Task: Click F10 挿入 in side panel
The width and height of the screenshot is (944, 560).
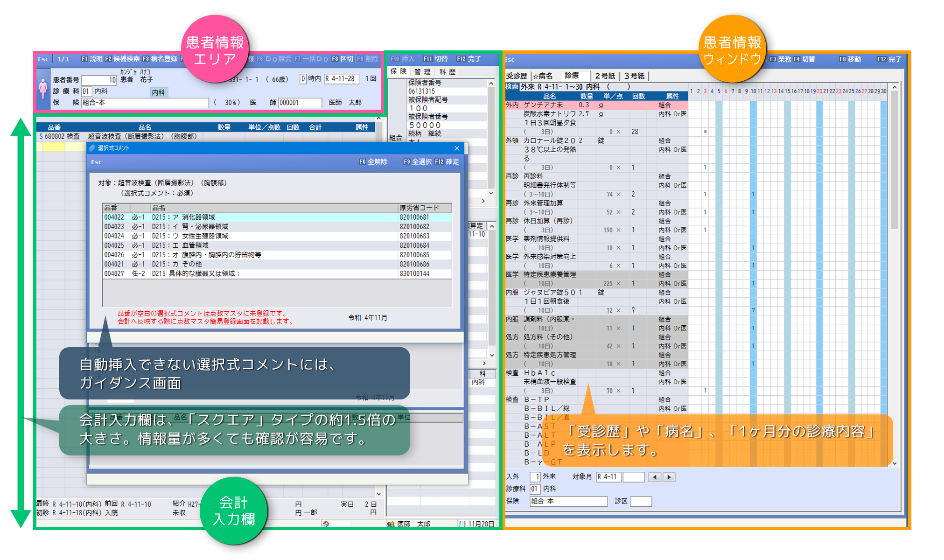Action: 402,59
